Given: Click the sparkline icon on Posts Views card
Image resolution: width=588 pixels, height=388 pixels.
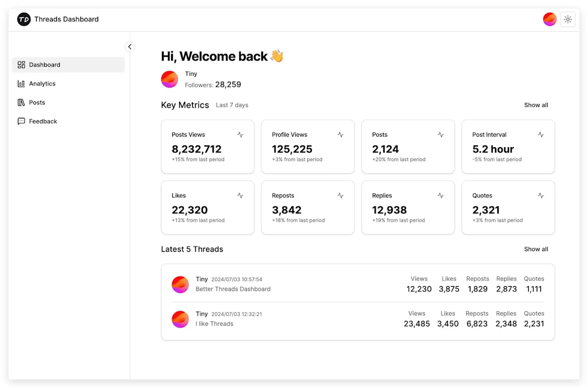Looking at the screenshot, I should [x=241, y=134].
